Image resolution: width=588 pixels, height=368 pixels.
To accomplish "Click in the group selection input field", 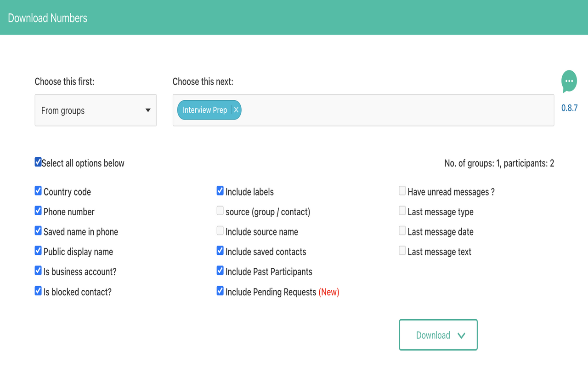I will 395,110.
